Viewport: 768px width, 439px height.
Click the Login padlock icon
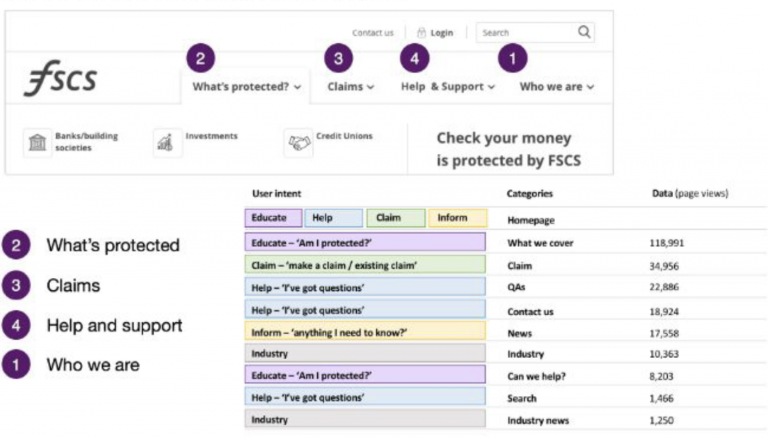click(x=421, y=33)
